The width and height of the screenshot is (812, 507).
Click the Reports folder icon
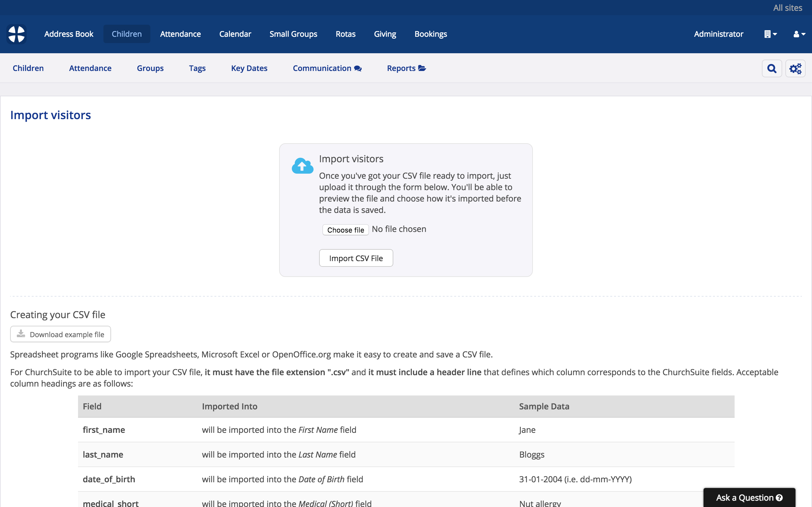tap(422, 68)
